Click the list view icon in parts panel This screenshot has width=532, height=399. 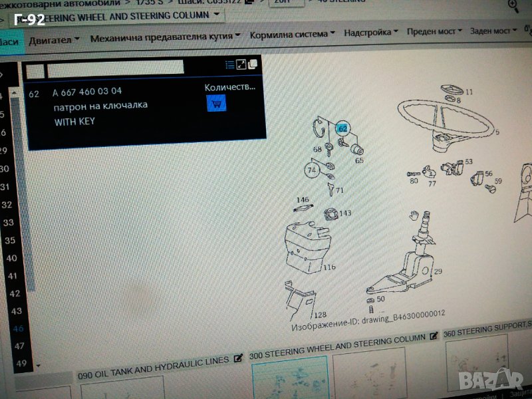pyautogui.click(x=230, y=65)
